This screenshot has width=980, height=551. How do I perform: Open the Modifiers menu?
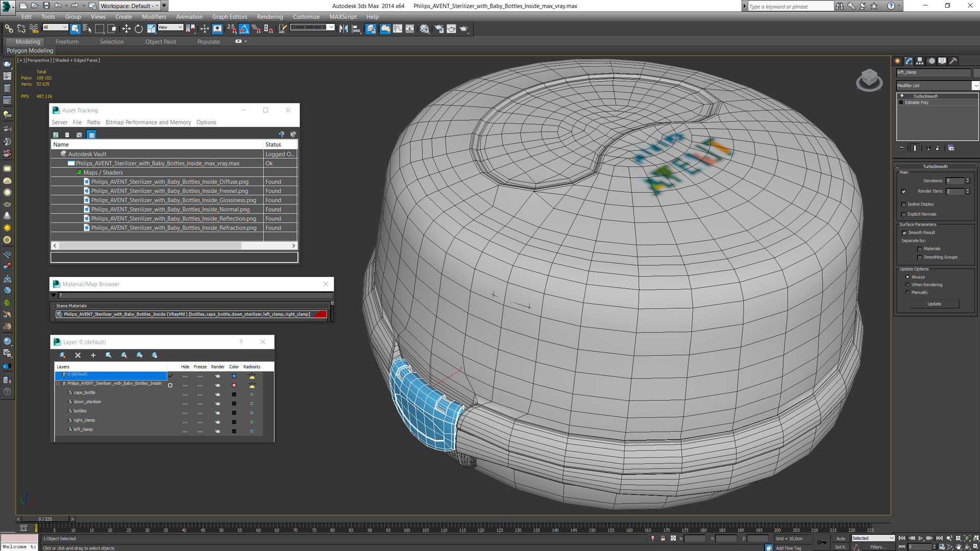pos(154,17)
